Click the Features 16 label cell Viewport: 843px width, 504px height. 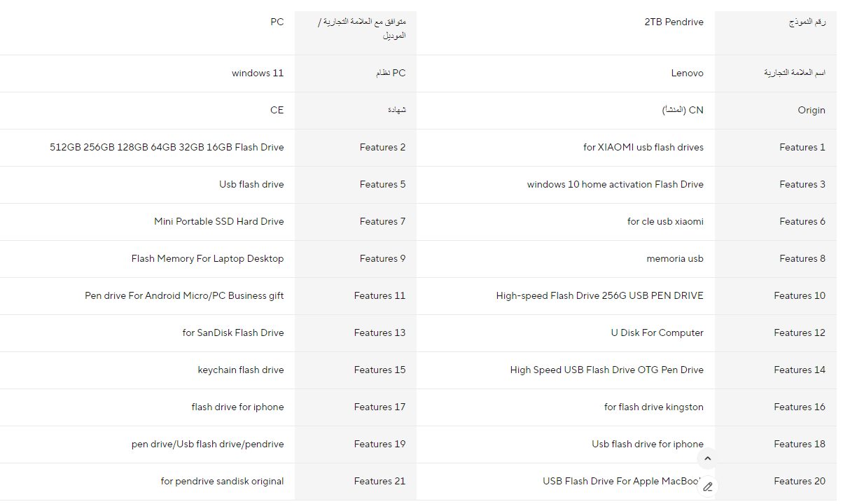pyautogui.click(x=776, y=407)
